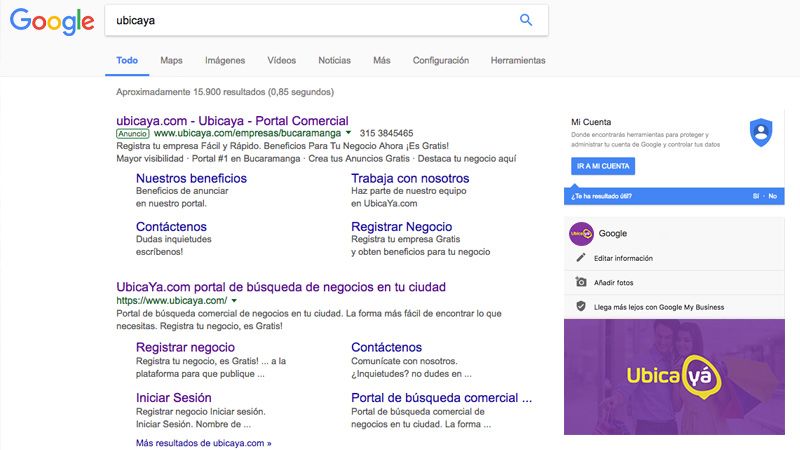
Task: Open the Más search category menu
Action: 381,60
